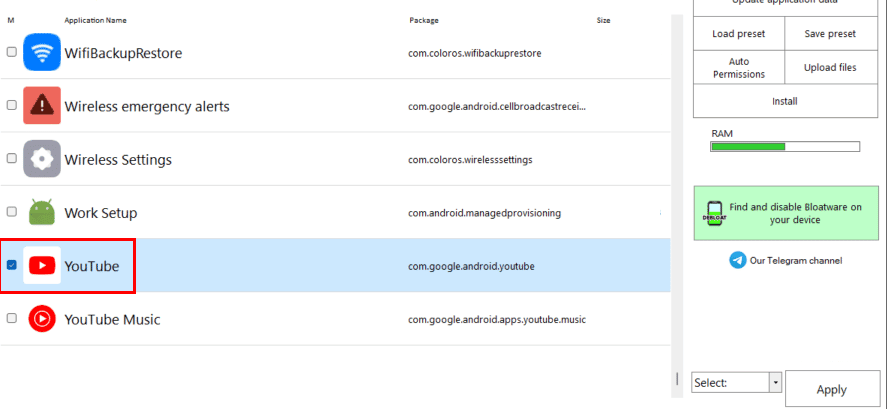Sort by Size column header
This screenshot has width=887, height=409.
tap(604, 20)
